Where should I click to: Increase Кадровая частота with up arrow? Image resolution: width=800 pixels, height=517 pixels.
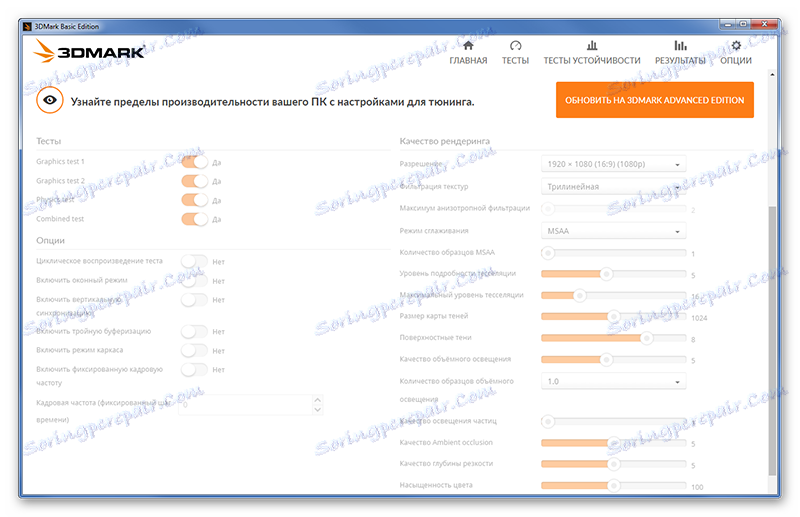coord(318,400)
